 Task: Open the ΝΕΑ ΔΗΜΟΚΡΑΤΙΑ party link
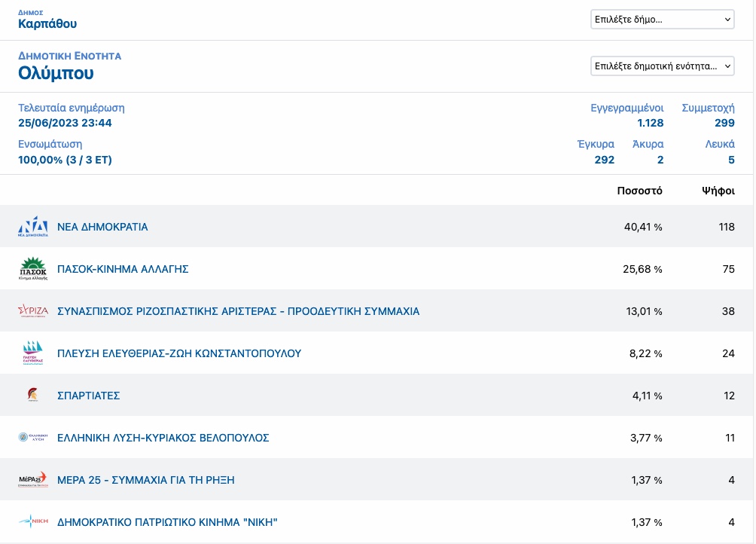102,227
